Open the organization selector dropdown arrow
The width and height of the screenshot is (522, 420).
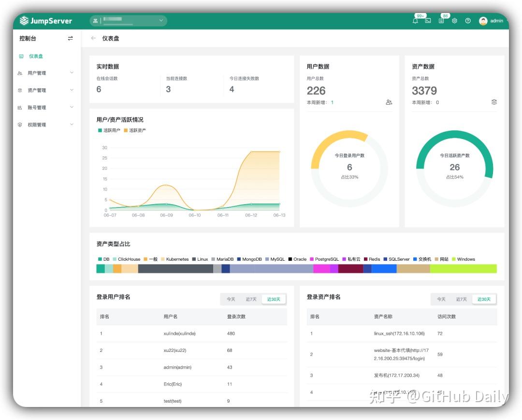(x=161, y=21)
